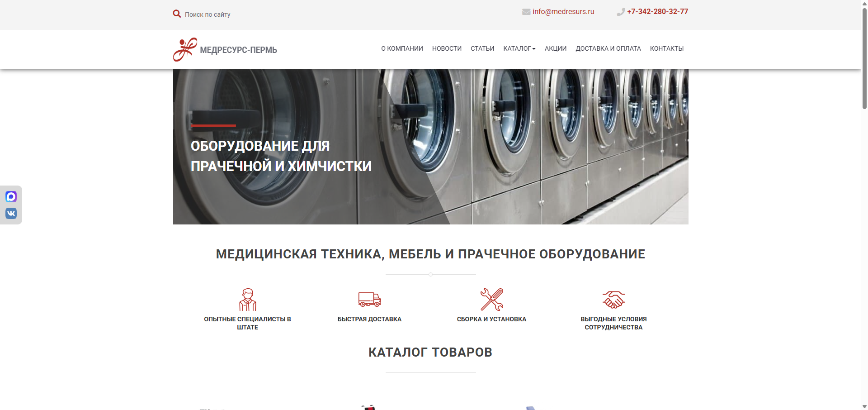The image size is (868, 410).
Task: Click the СБОРКА И УСТАНОВКА label
Action: (492, 319)
